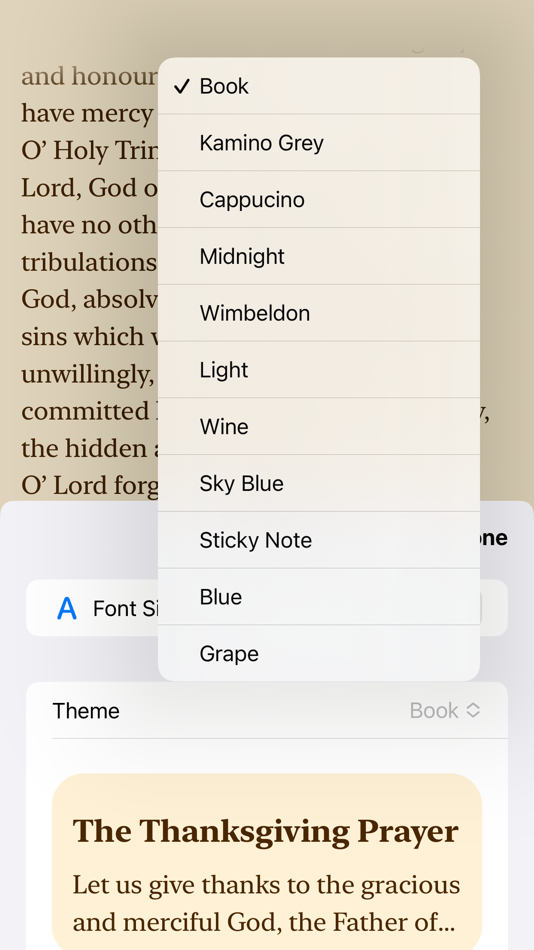Select the checked Book theme option
The height and width of the screenshot is (950, 534).
coord(319,86)
